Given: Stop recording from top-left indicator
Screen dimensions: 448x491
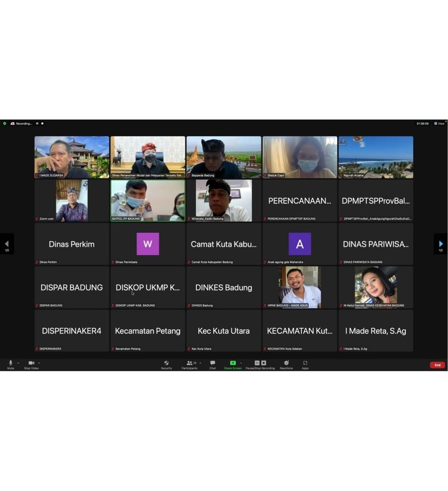Looking at the screenshot, I should tap(42, 123).
